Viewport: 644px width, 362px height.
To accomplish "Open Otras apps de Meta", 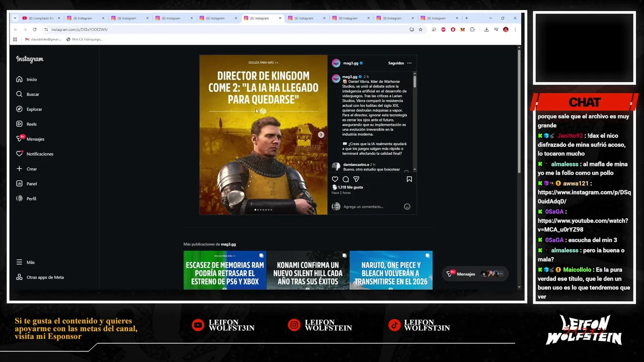I will click(x=40, y=277).
